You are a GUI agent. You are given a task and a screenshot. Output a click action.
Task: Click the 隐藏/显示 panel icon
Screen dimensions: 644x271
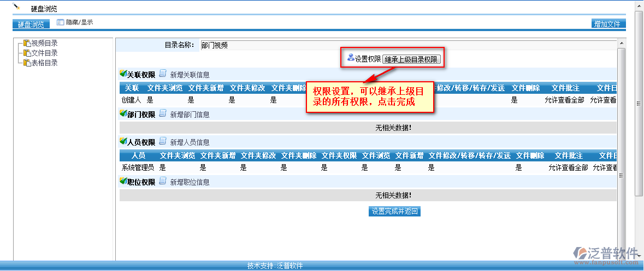tap(60, 22)
